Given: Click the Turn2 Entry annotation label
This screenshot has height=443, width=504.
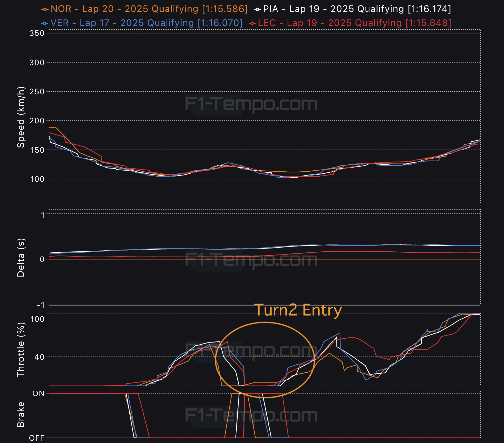Looking at the screenshot, I should [x=298, y=310].
